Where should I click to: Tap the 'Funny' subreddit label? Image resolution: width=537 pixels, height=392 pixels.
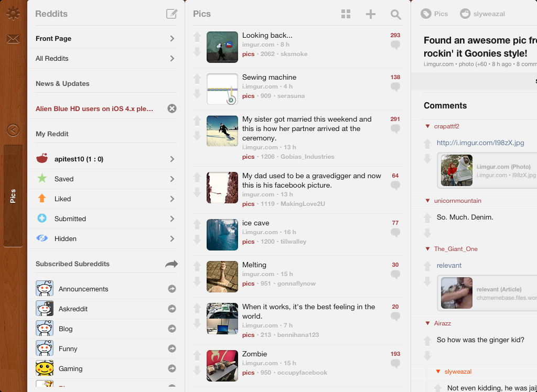coord(68,349)
